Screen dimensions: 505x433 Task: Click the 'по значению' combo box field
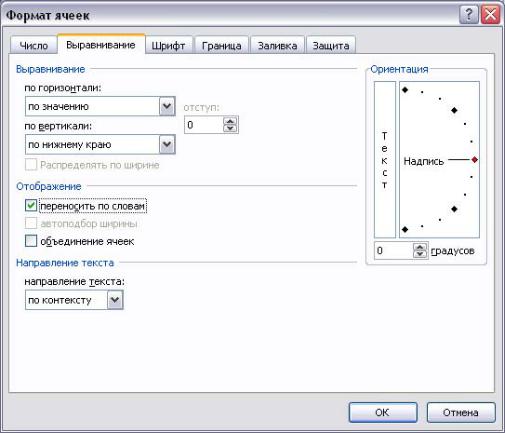coord(100,107)
